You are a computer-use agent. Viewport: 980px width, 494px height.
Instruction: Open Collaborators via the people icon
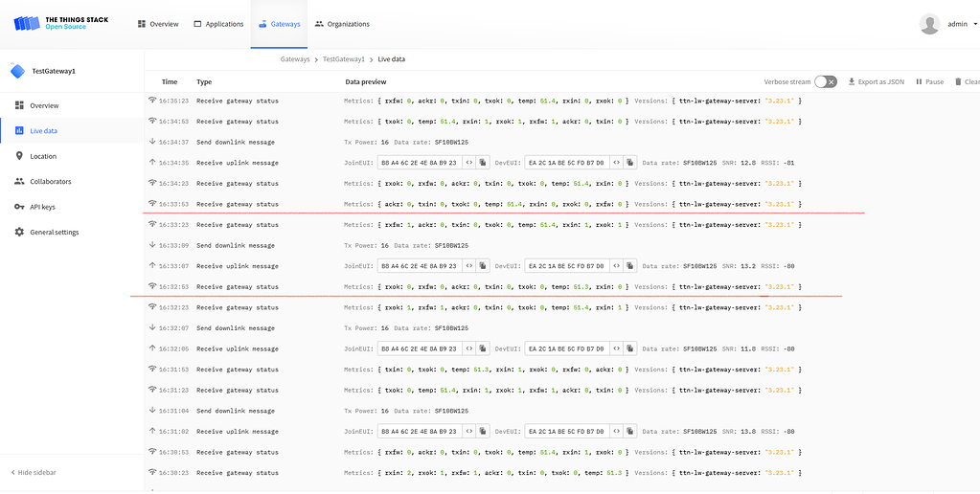19,181
